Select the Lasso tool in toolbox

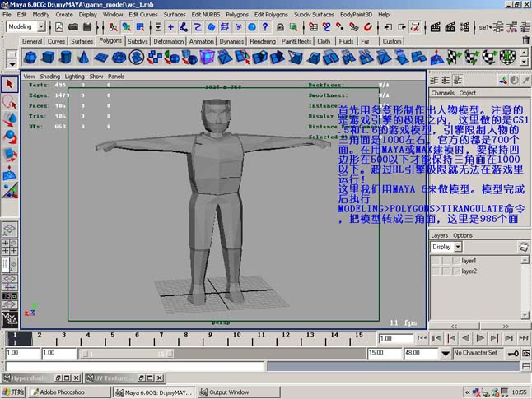[10, 102]
